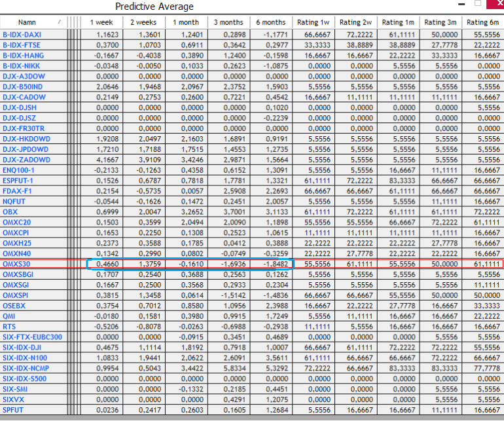The width and height of the screenshot is (504, 421).
Task: Select OBX in the name column
Action: click(10, 212)
